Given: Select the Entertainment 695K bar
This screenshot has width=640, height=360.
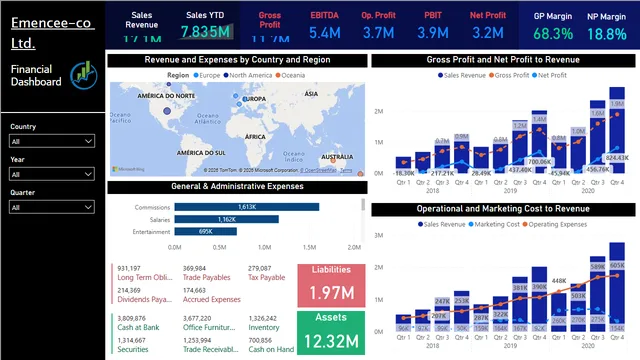Looking at the screenshot, I should 205,231.
